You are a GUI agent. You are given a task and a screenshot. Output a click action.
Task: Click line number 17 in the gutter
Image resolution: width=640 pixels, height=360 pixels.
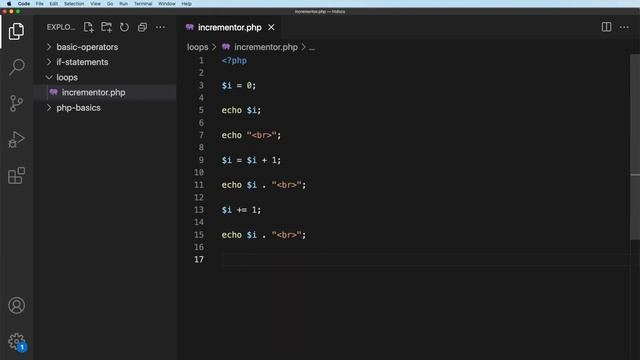tap(199, 260)
